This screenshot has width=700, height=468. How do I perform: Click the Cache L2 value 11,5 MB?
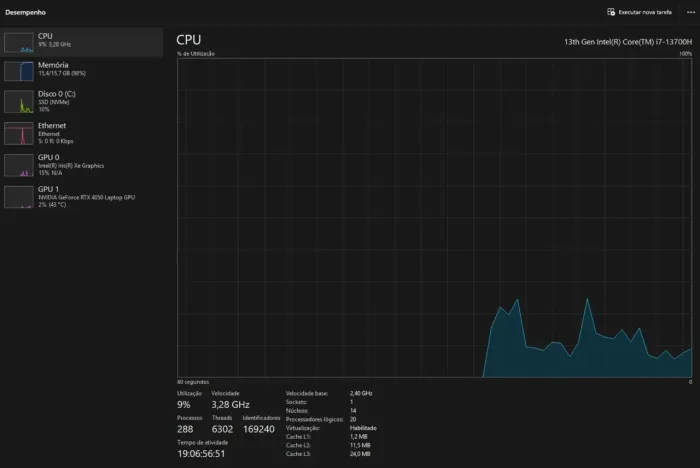pyautogui.click(x=360, y=445)
